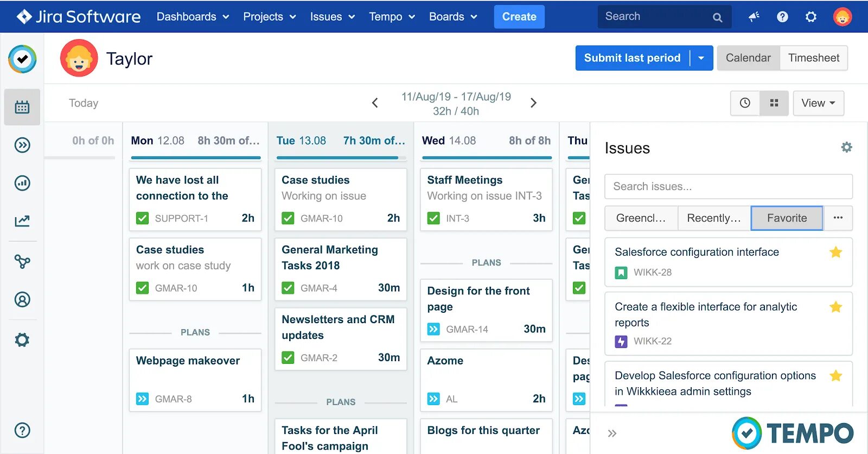Collapse the Issues panel double arrow

[612, 433]
